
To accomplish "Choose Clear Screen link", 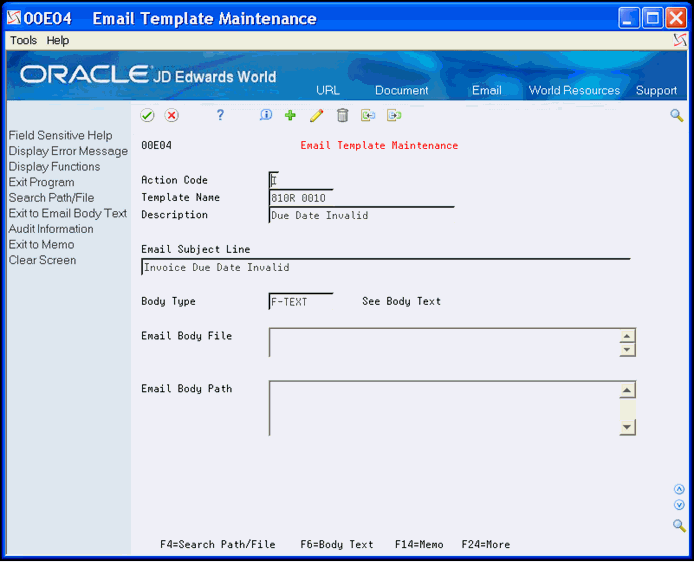I will coord(42,260).
